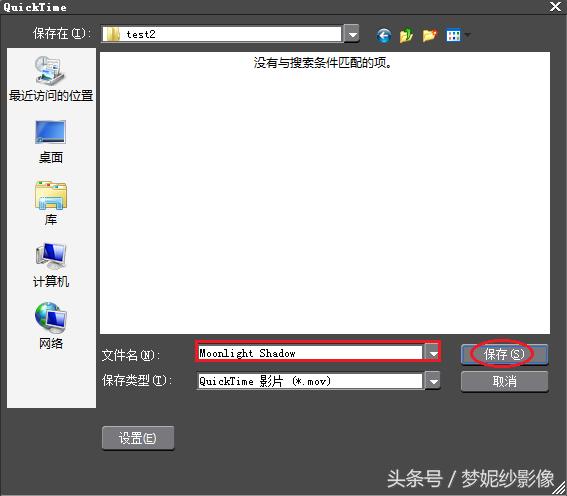Go up one folder level

(406, 35)
